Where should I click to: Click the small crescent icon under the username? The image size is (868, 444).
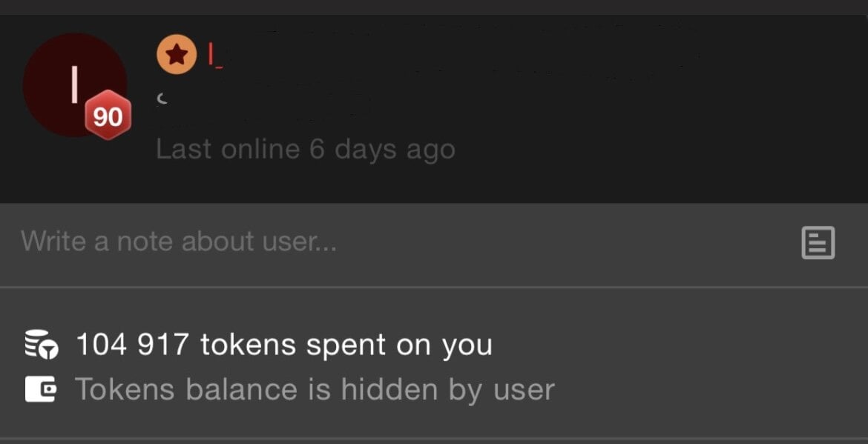click(162, 99)
